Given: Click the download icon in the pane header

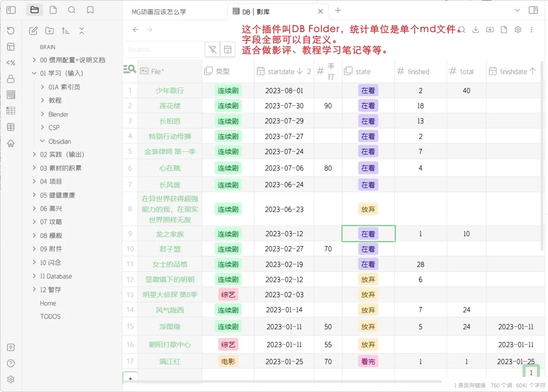Looking at the screenshot, I should 476,29.
